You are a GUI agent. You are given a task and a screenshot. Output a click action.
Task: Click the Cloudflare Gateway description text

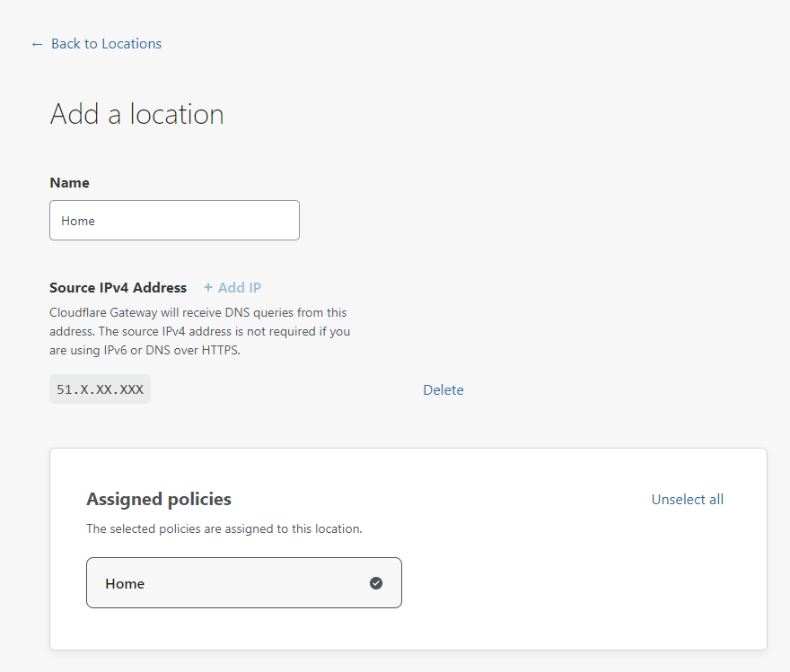(x=198, y=313)
